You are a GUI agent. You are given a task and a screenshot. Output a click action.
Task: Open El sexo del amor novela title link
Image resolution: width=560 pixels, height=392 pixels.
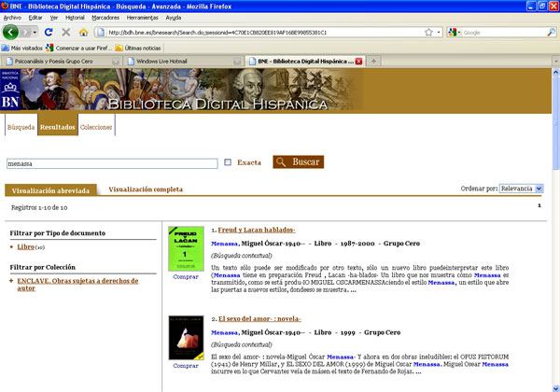259,319
